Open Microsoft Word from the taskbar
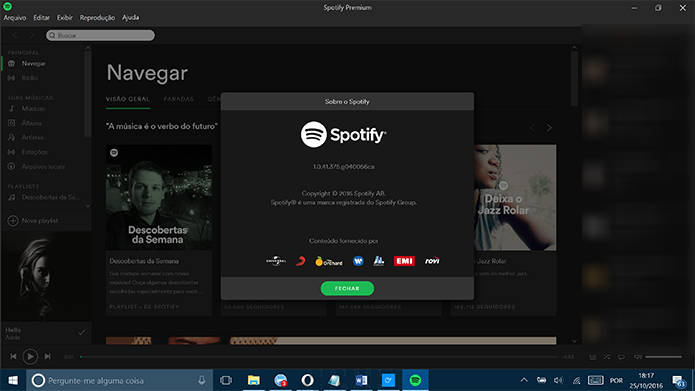The width and height of the screenshot is (695, 391). tap(361, 380)
